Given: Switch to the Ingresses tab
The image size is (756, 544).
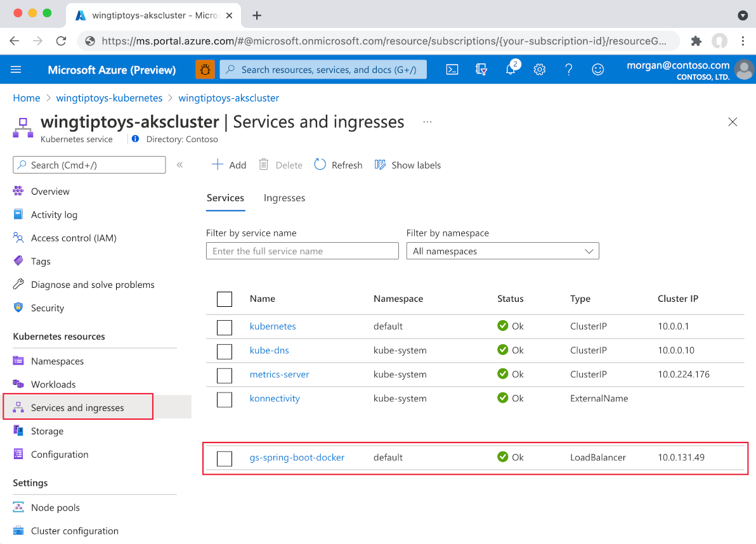Looking at the screenshot, I should click(x=284, y=198).
